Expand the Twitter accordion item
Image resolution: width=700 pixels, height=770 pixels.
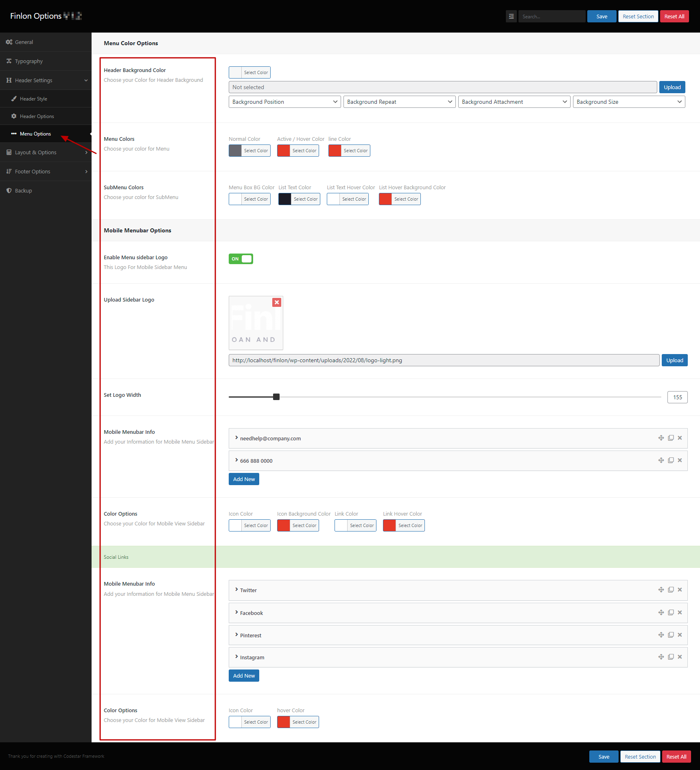[248, 590]
